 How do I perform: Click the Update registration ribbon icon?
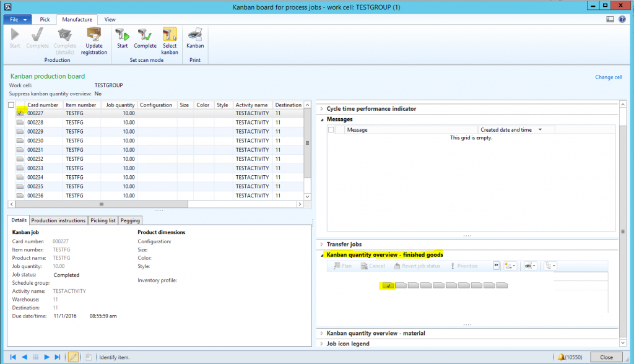coord(94,41)
